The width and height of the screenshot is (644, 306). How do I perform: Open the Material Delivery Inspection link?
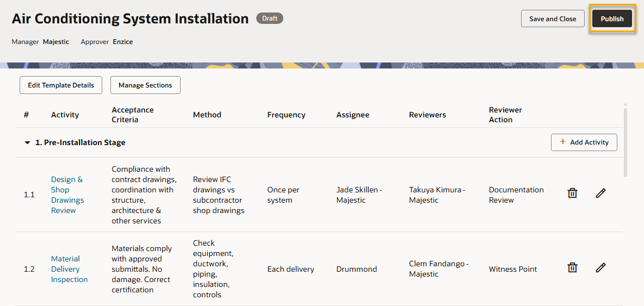coord(69,269)
